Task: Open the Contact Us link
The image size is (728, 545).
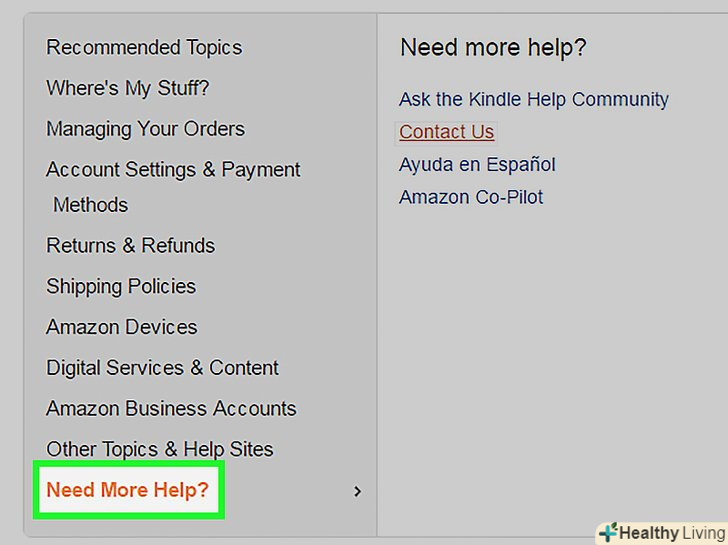Action: pos(446,132)
